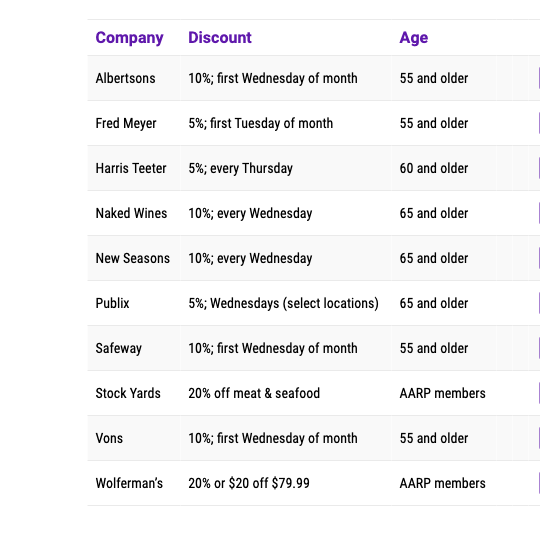Image resolution: width=540 pixels, height=550 pixels.
Task: Click the Publix select locations discount text
Action: click(x=284, y=303)
